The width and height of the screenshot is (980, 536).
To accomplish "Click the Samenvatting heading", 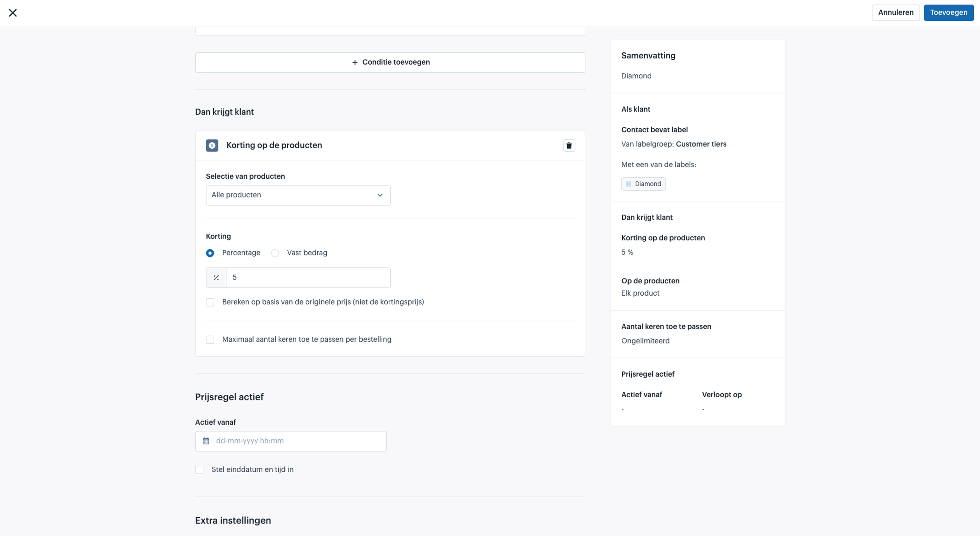I will 648,56.
